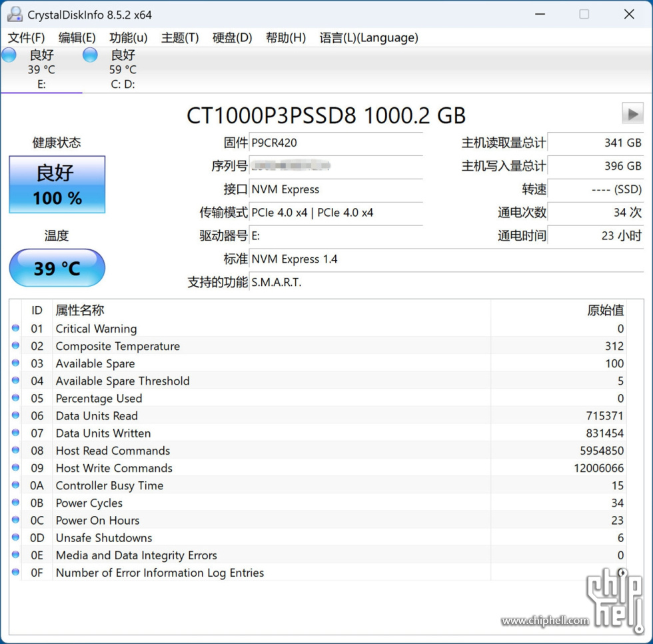The height and width of the screenshot is (644, 653).
Task: Select the Power On Hours row
Action: pos(319,520)
